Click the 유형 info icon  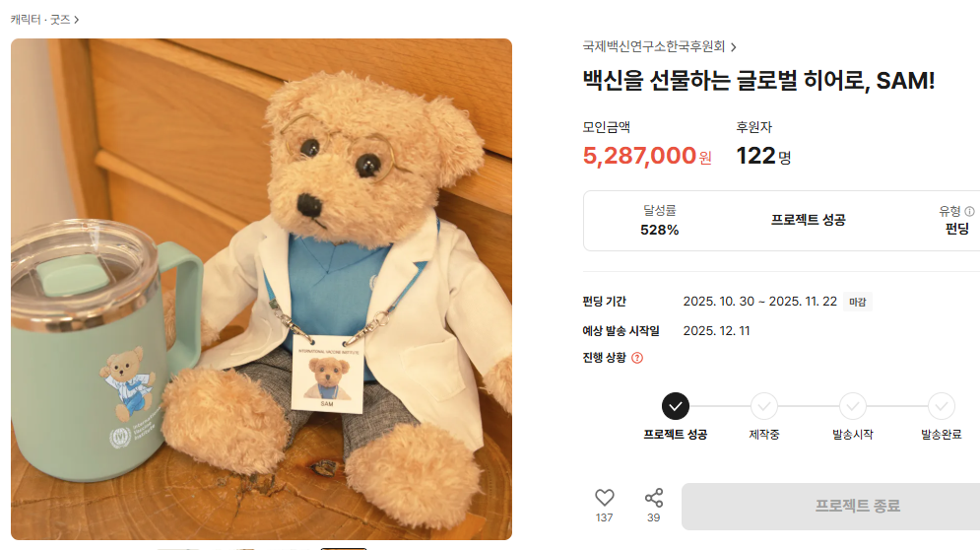coord(969,212)
